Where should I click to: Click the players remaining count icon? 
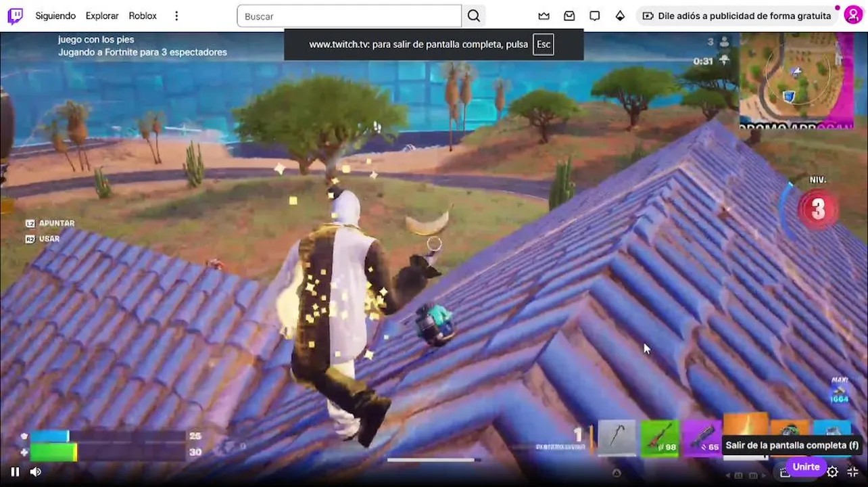click(x=724, y=42)
